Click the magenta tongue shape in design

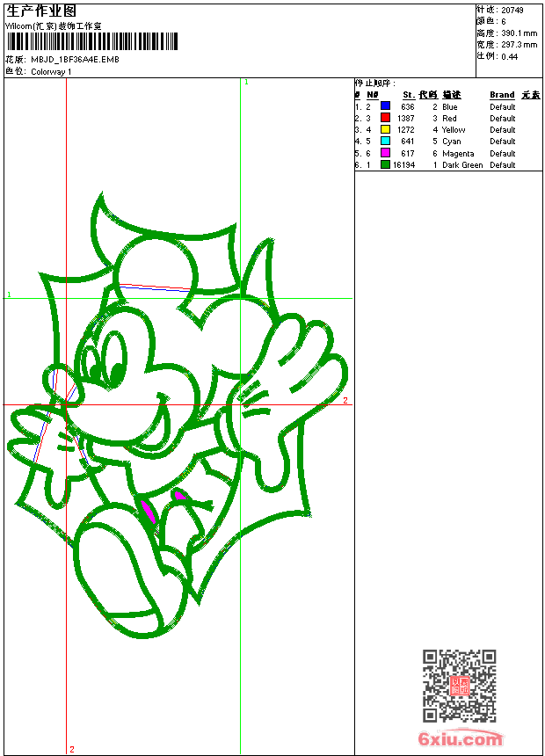[x=149, y=512]
